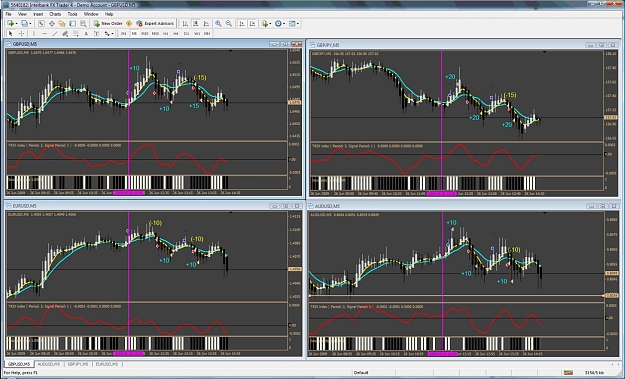This screenshot has height=379, width=625.
Task: Set timeframe to W1
Action: click(197, 33)
